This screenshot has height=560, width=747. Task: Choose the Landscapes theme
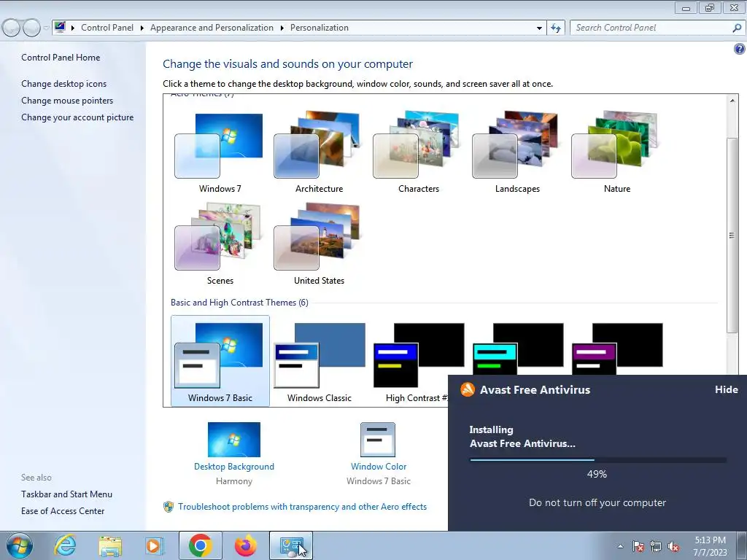(x=517, y=152)
